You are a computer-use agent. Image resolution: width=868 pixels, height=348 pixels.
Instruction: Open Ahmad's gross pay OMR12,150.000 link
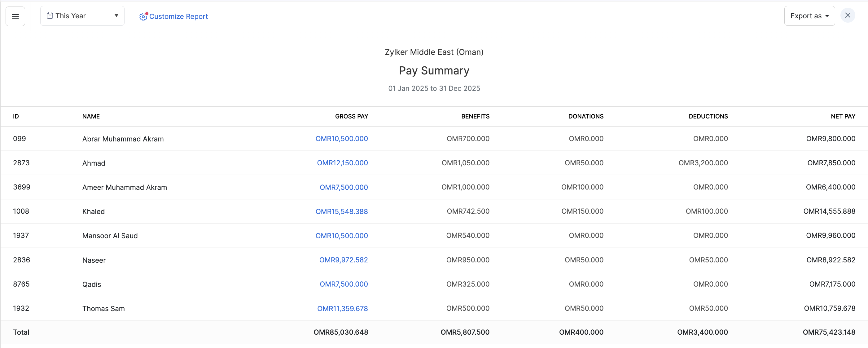(342, 163)
